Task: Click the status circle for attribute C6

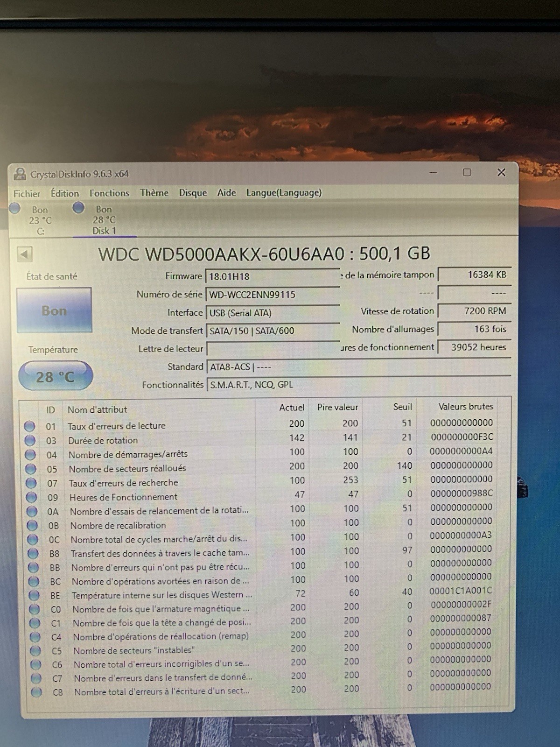Action: 36,664
